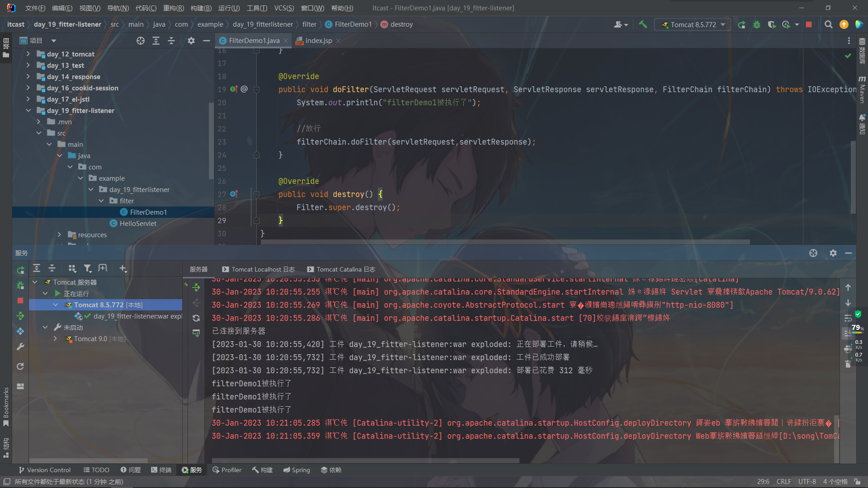Click the console horizontal scrollbar
The width and height of the screenshot is (868, 488).
[x=365, y=460]
